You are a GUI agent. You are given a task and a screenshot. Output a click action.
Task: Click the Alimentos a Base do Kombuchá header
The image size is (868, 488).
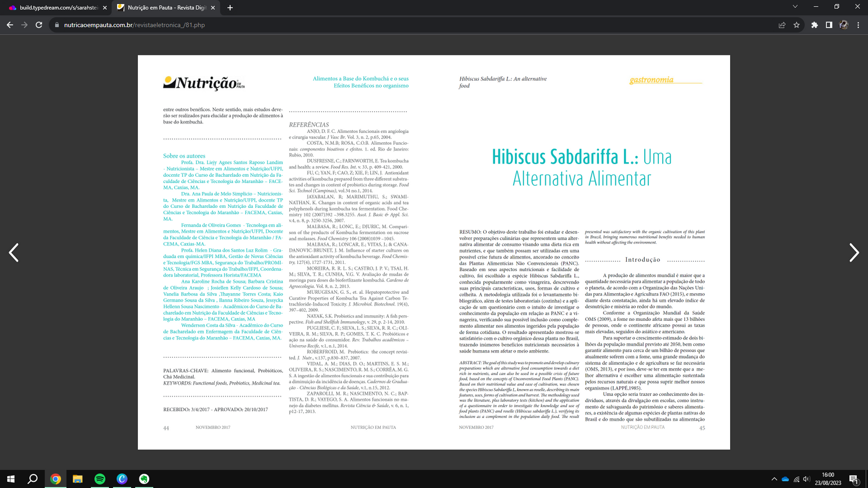(x=361, y=82)
